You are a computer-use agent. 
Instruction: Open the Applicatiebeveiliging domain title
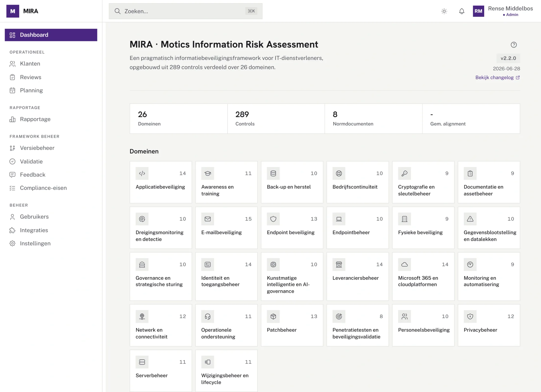coord(160,187)
